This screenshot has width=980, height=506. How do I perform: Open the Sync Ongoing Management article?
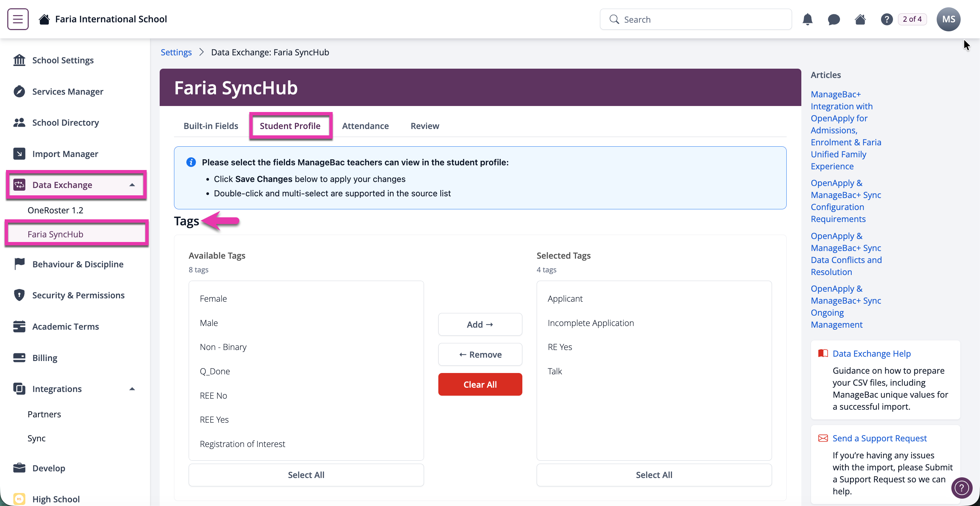pyautogui.click(x=846, y=307)
